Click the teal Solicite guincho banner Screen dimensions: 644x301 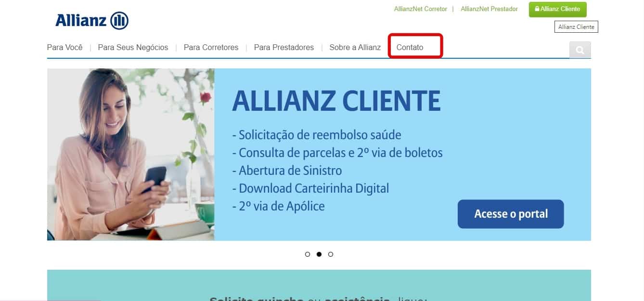(319, 285)
